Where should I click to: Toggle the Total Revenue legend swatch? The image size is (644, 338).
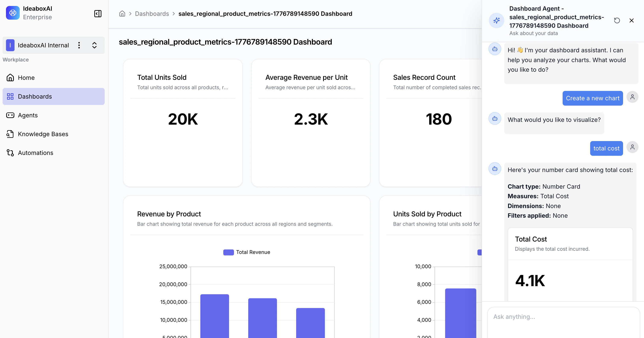[x=228, y=252]
